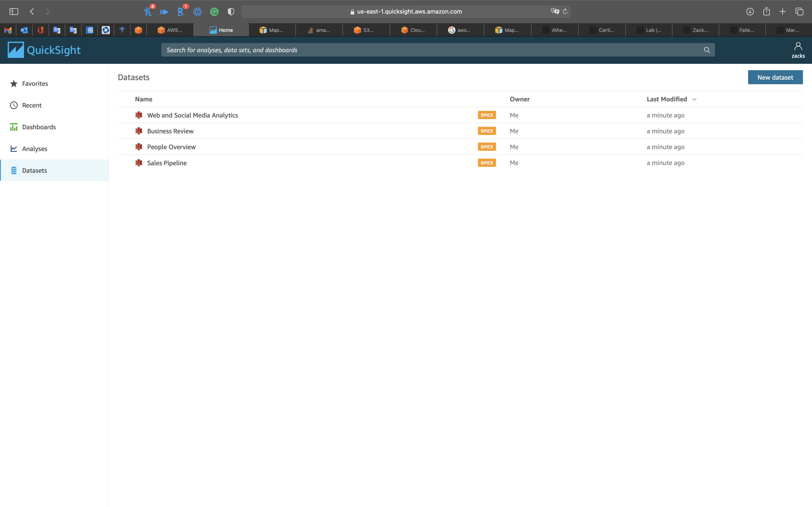This screenshot has height=507, width=812.
Task: Open the Recent section
Action: 31,105
